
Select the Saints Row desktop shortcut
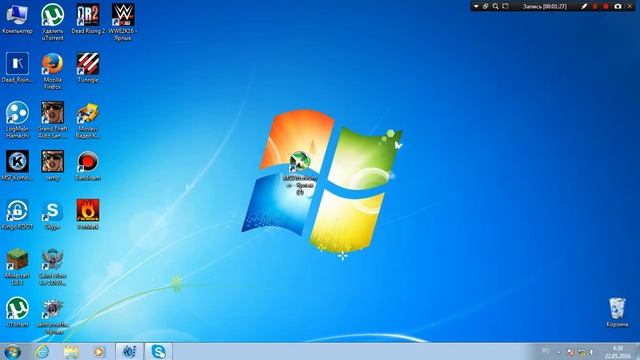tap(53, 267)
